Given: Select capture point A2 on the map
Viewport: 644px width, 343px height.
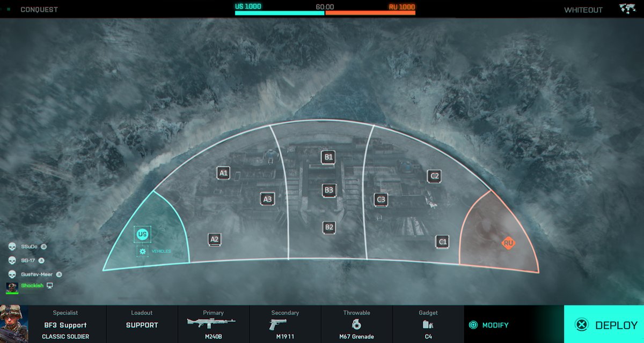Looking at the screenshot, I should point(215,240).
